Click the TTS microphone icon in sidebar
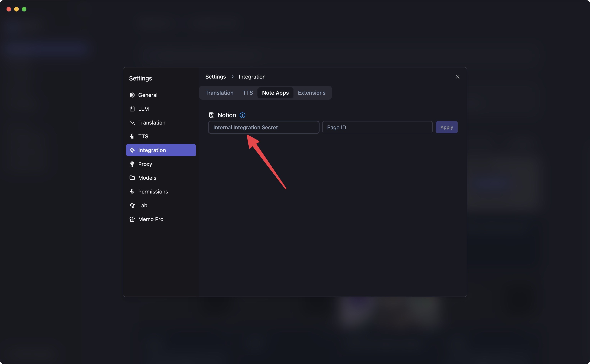The height and width of the screenshot is (364, 590). tap(132, 136)
